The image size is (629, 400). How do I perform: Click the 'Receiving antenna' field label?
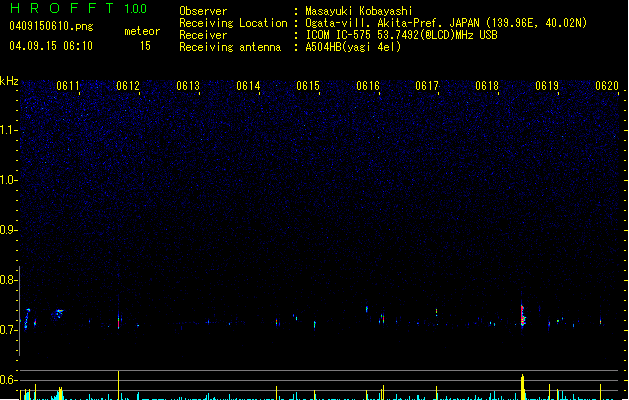[230, 47]
